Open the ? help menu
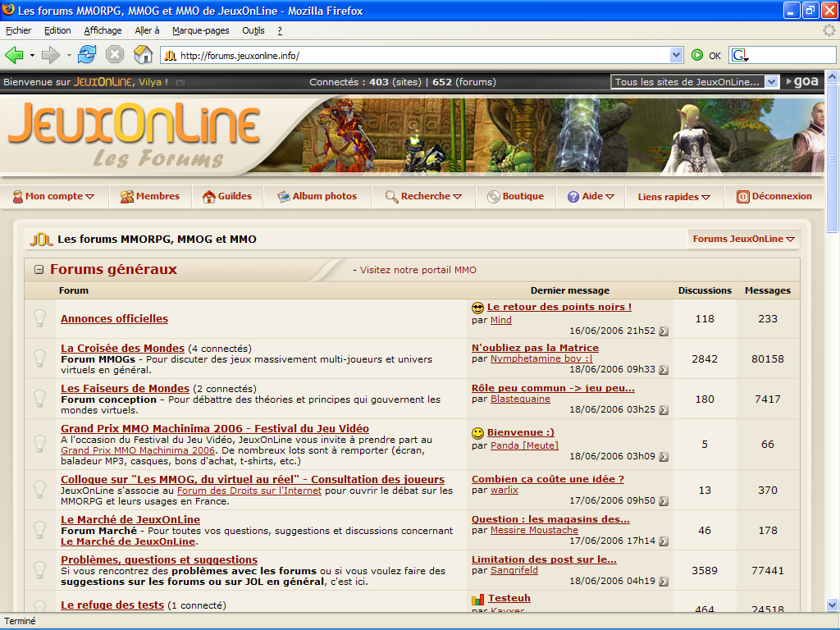The image size is (840, 630). point(280,30)
